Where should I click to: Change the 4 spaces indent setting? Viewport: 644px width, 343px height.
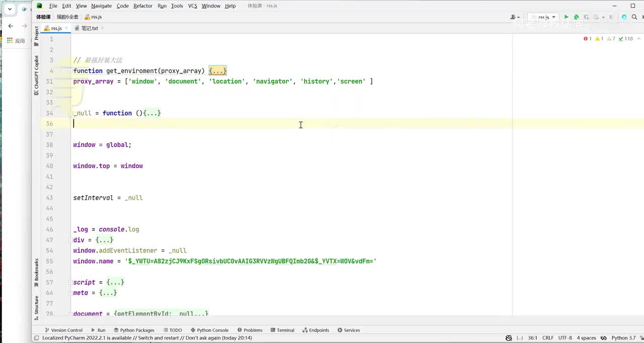click(586, 338)
